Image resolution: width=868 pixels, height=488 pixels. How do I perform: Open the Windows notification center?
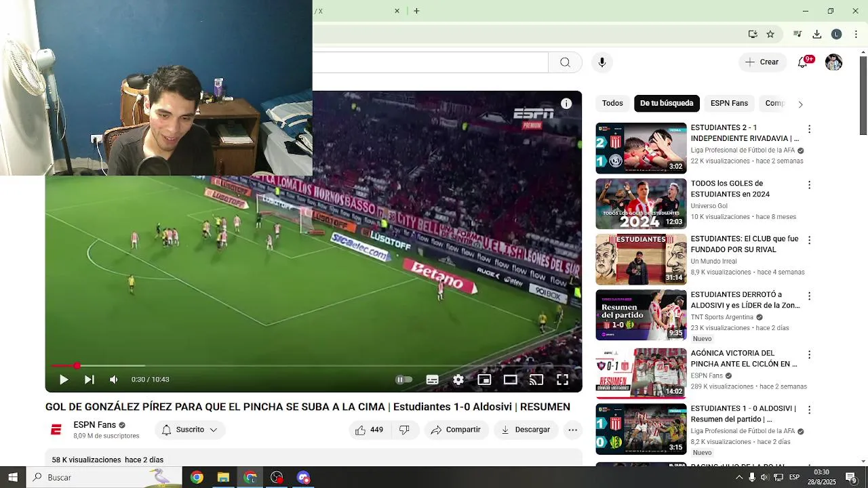[850, 477]
